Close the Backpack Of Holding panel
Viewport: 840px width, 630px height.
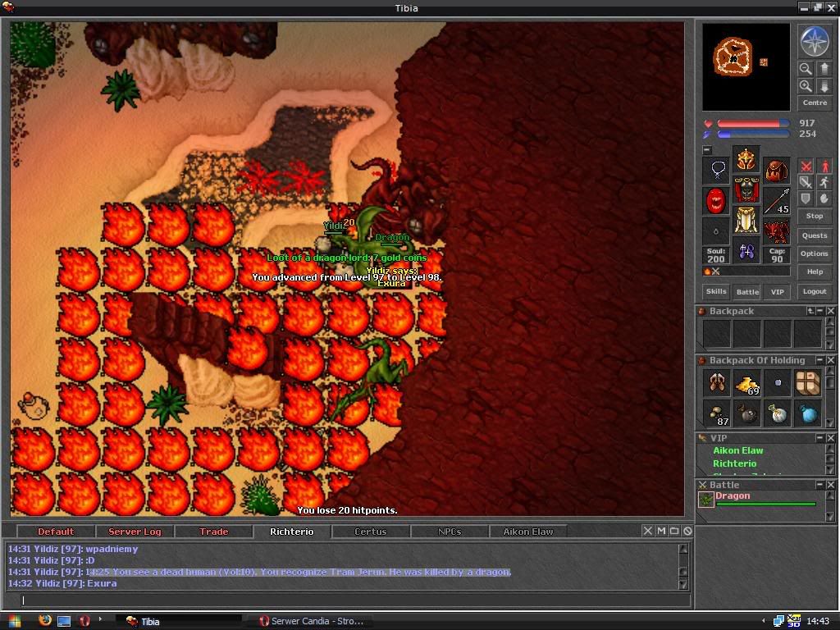[x=830, y=360]
